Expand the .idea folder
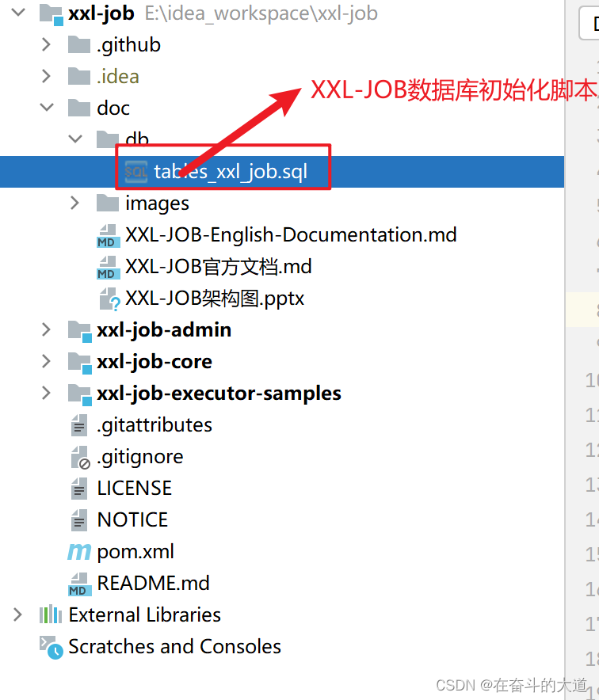Image resolution: width=599 pixels, height=700 pixels. point(46,76)
